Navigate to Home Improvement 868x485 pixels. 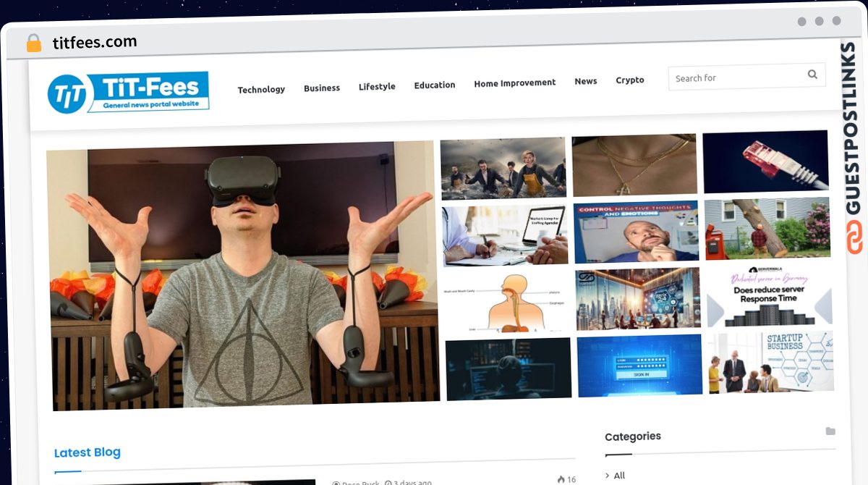click(x=515, y=83)
